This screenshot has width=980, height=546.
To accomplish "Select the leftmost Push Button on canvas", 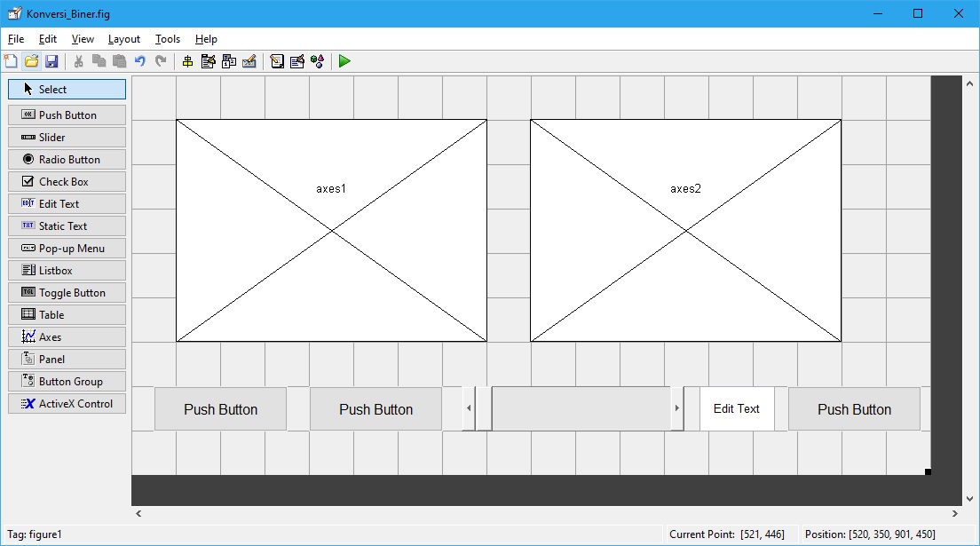I will [x=220, y=409].
